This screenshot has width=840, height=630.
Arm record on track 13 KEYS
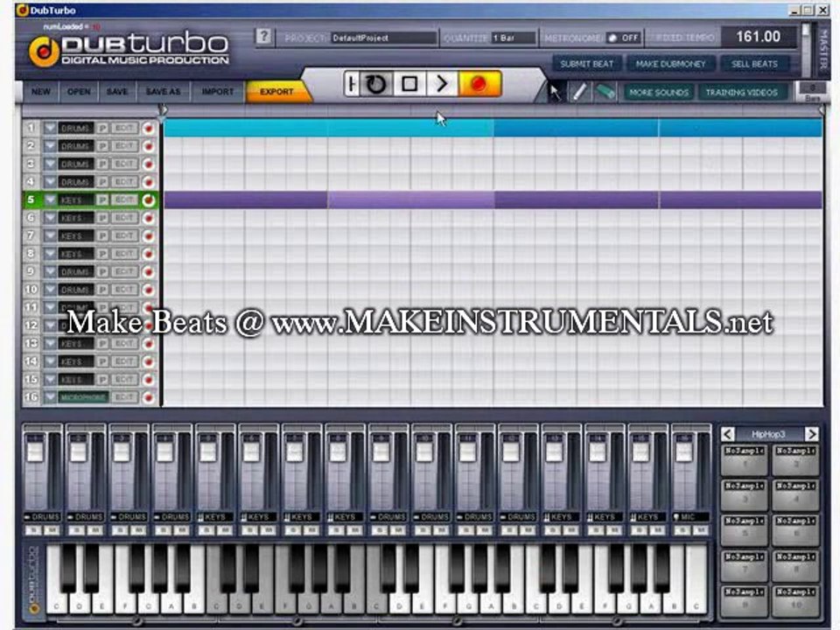click(149, 343)
